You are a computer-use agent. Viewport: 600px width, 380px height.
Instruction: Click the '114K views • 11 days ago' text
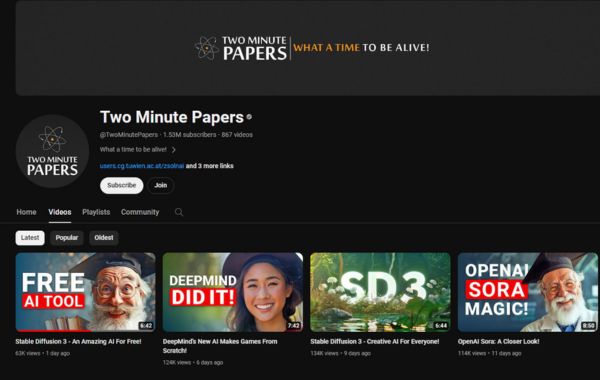click(489, 353)
